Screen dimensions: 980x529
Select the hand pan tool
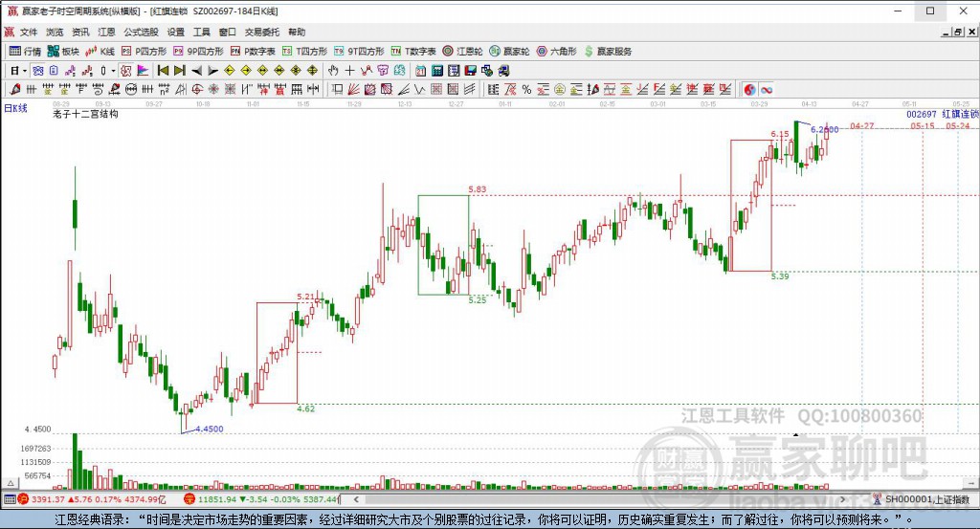[333, 71]
